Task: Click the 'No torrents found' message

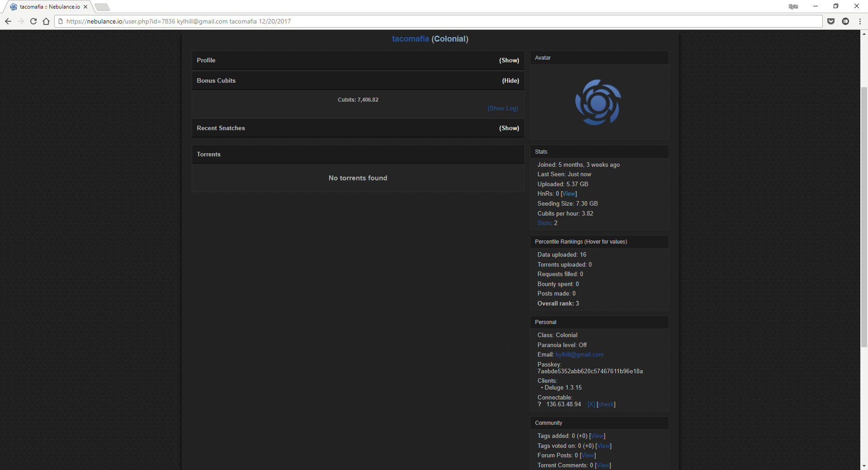Action: point(358,178)
